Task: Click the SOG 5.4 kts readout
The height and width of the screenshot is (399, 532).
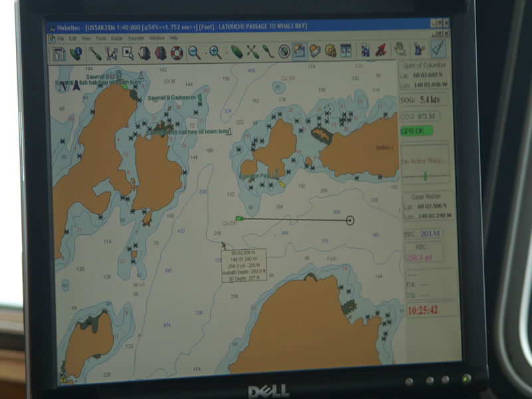Action: coord(423,100)
